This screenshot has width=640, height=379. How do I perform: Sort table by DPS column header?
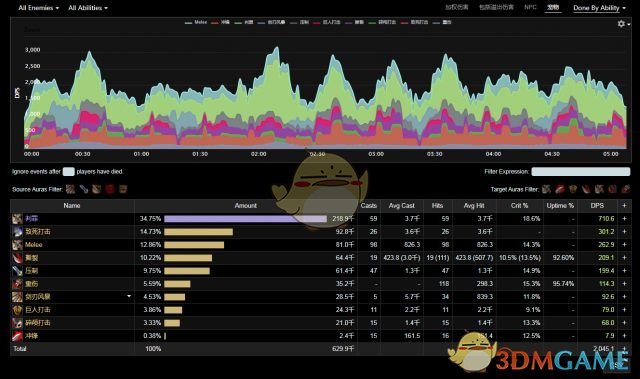click(x=597, y=206)
